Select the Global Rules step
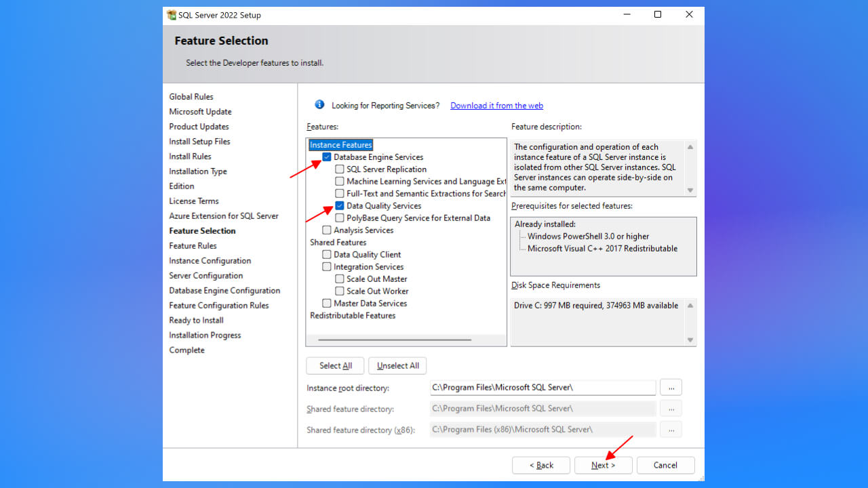This screenshot has height=488, width=868. click(x=191, y=97)
